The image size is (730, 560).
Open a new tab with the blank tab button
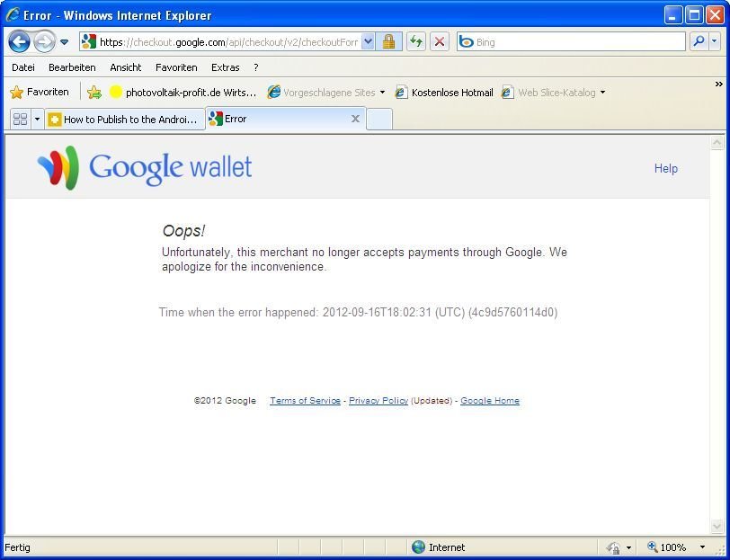click(379, 120)
